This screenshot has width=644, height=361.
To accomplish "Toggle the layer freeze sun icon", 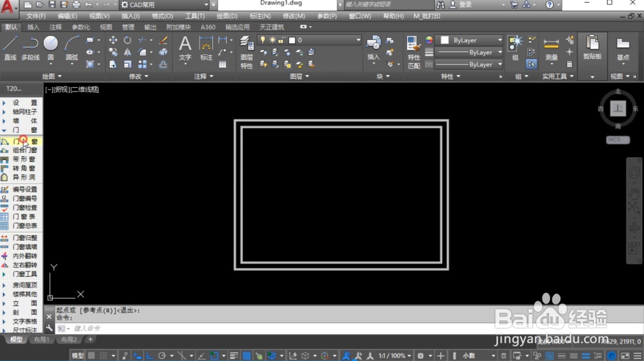I will click(272, 40).
